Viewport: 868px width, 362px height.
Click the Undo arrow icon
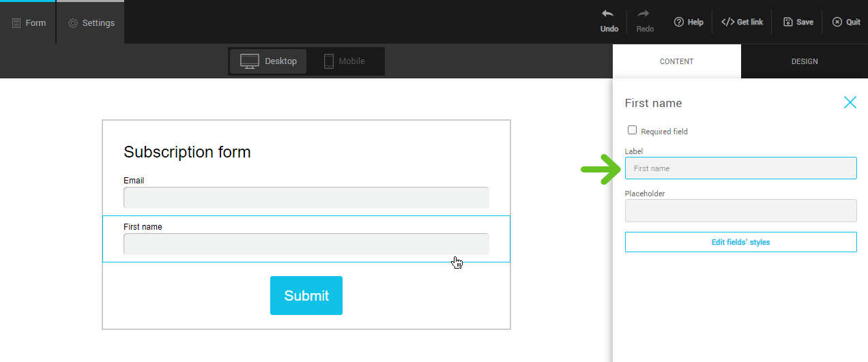coord(608,14)
